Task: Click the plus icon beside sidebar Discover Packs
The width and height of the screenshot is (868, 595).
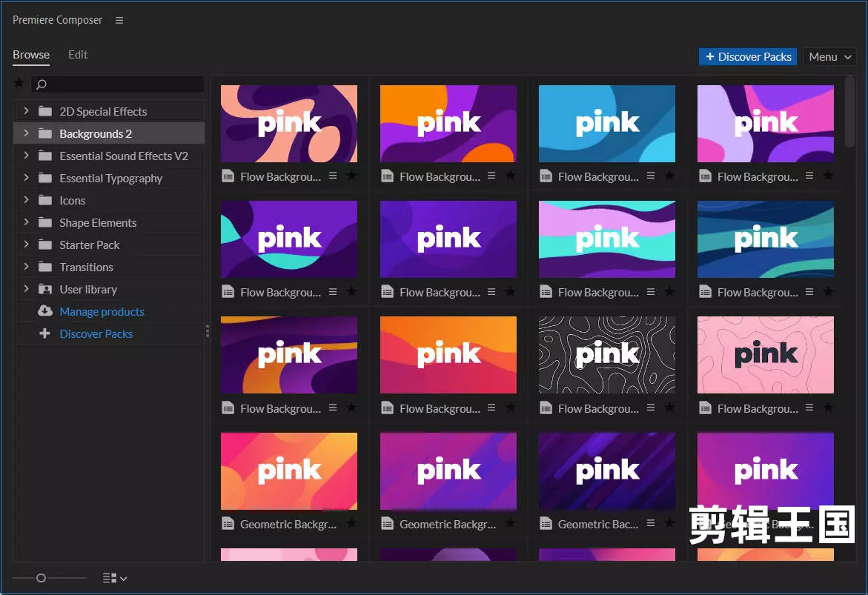Action: 44,333
